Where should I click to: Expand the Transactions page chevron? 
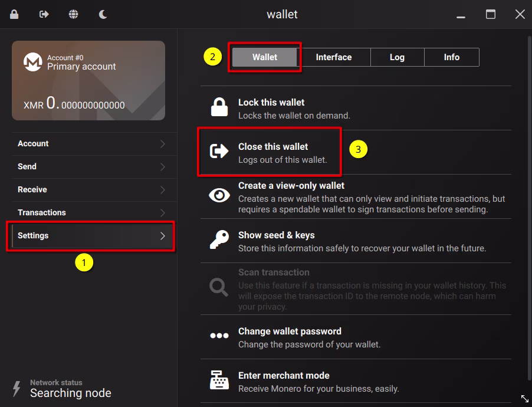click(x=163, y=213)
